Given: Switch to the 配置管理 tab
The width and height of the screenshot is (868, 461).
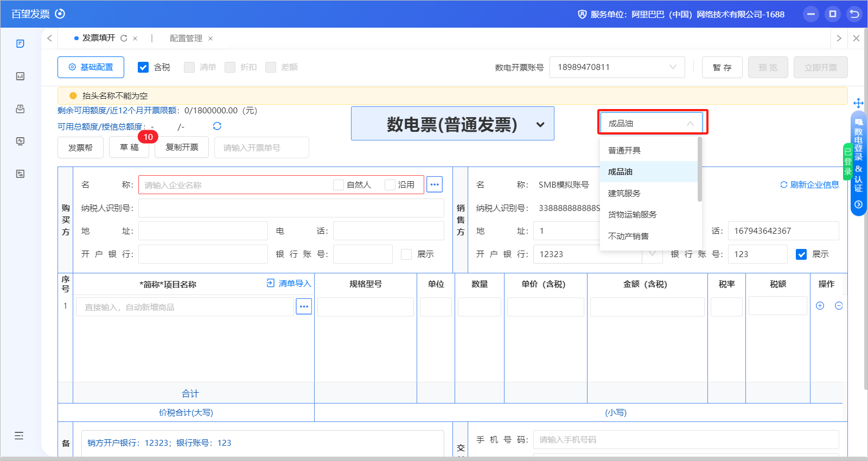Looking at the screenshot, I should point(186,39).
